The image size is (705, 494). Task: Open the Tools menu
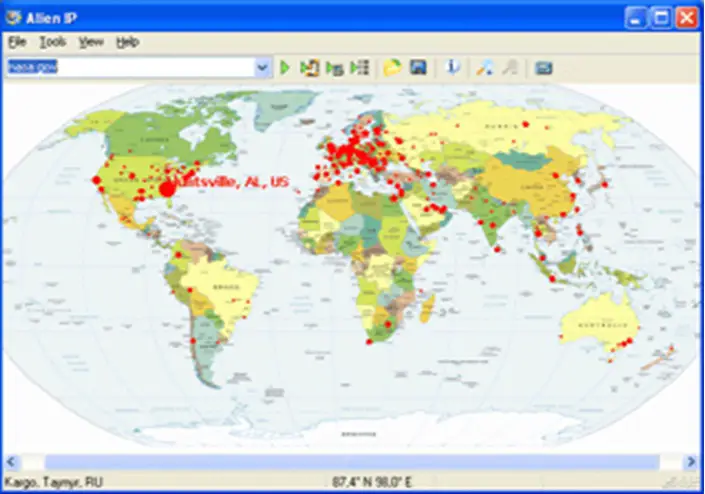click(53, 42)
